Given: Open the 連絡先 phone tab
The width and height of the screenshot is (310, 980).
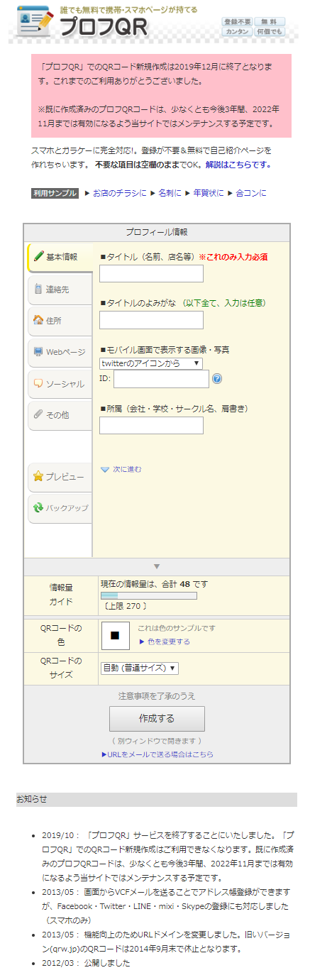Looking at the screenshot, I should 60,290.
